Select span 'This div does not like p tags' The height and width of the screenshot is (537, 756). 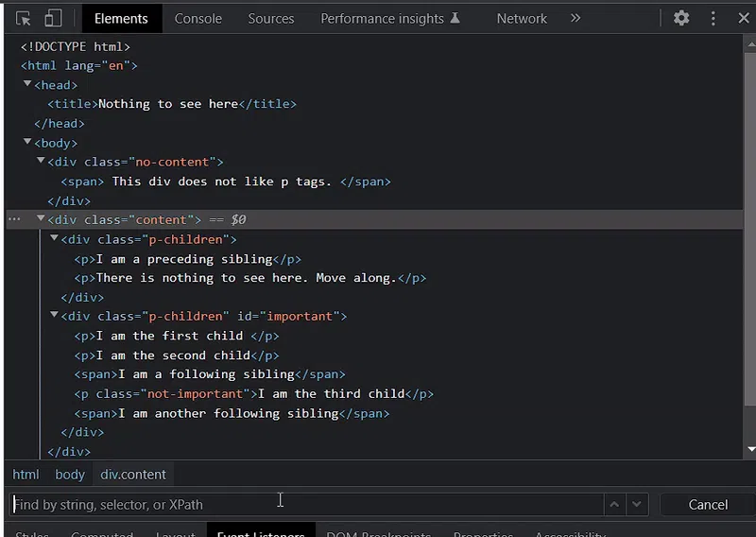226,182
